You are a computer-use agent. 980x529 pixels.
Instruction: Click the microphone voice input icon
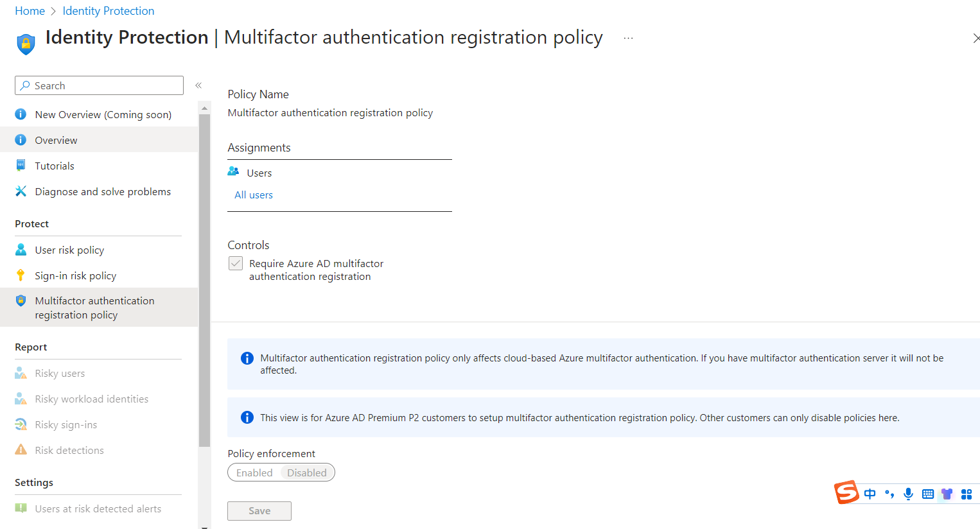(908, 494)
